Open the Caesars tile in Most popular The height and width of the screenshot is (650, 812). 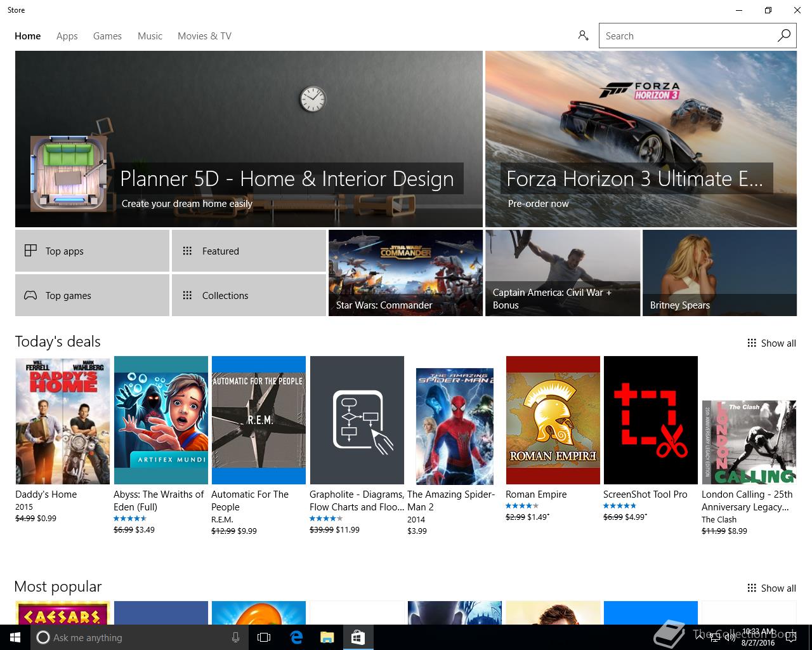[63, 613]
